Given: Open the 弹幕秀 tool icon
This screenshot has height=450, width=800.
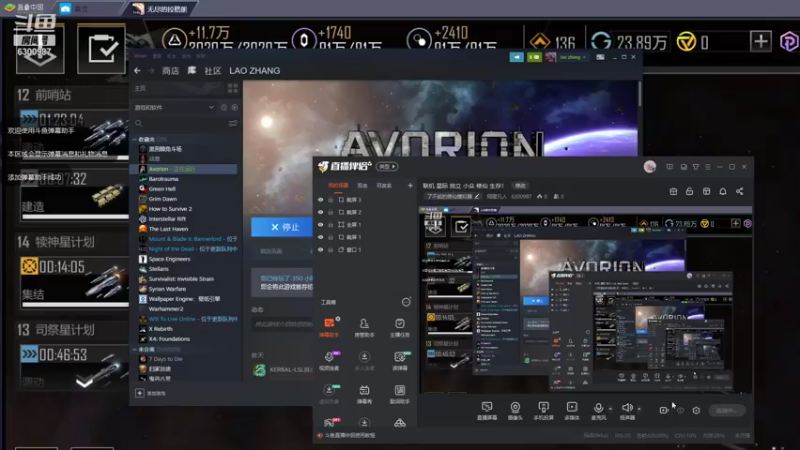Looking at the screenshot, I should click(364, 394).
